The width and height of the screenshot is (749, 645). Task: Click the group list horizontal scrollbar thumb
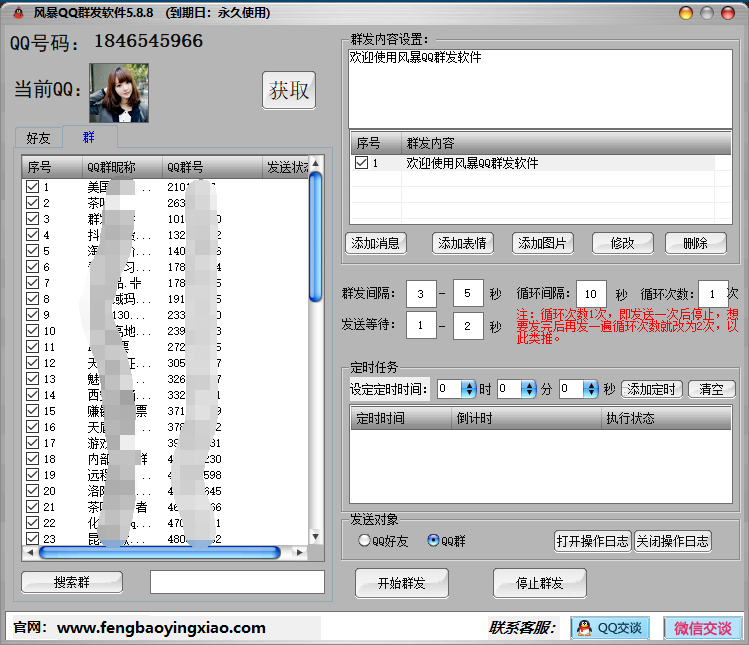click(x=160, y=553)
